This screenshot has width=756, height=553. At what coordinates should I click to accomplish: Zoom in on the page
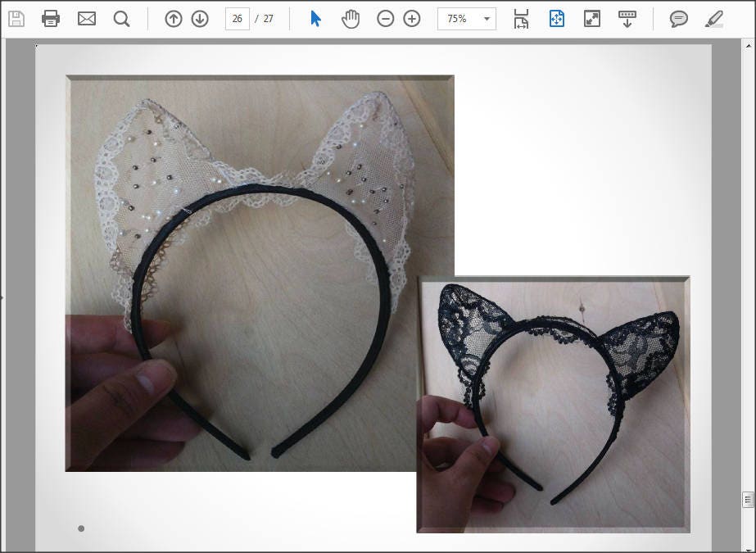coord(411,18)
